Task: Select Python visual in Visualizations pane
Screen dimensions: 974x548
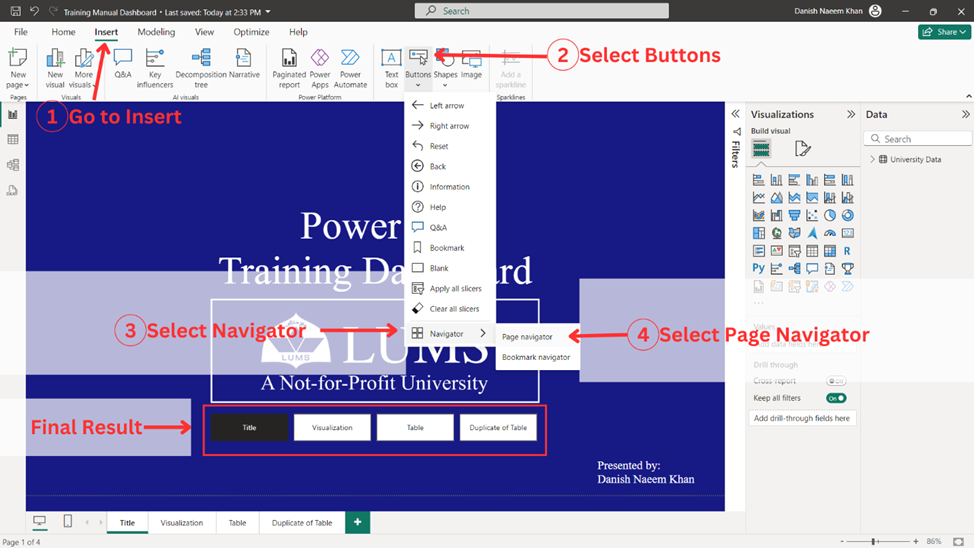Action: pos(758,268)
